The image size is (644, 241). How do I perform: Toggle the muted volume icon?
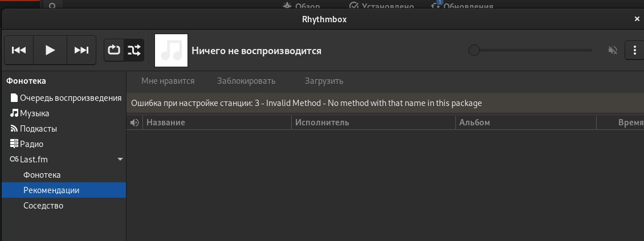coord(613,50)
